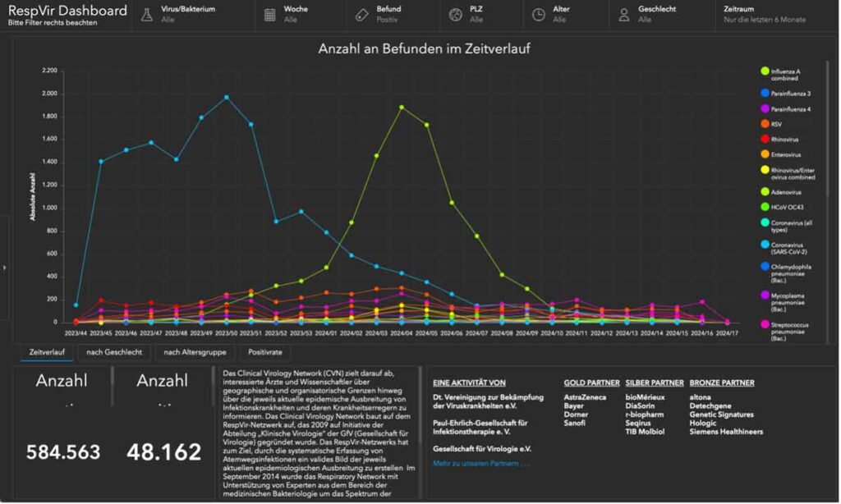Image resolution: width=841 pixels, height=504 pixels.
Task: Toggle Adenovirus legend series
Action: 781,192
